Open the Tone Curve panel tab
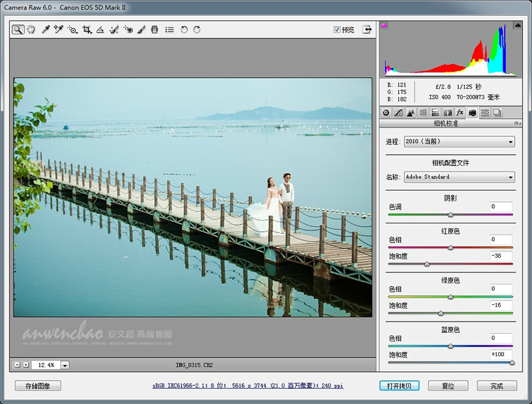532x404 pixels. pyautogui.click(x=398, y=112)
